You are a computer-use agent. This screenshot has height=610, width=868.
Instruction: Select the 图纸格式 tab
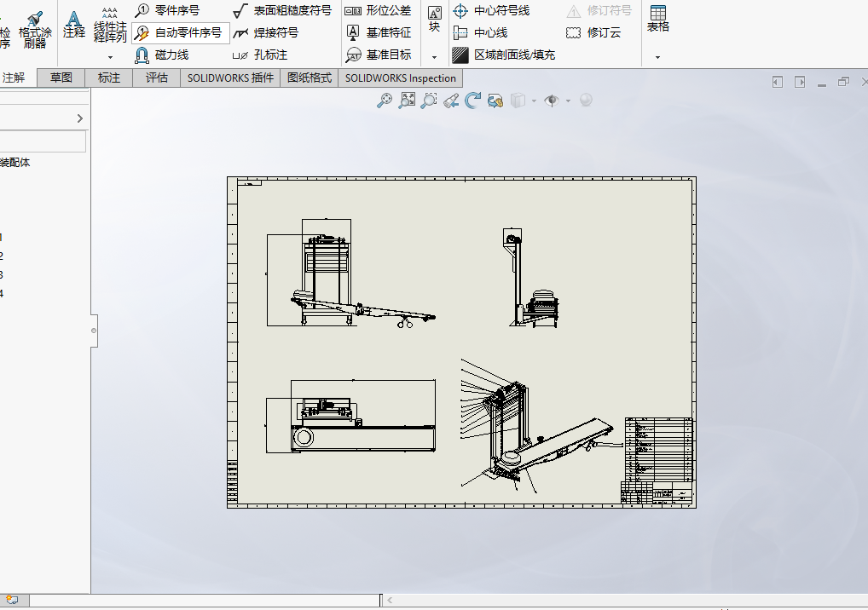pos(310,78)
